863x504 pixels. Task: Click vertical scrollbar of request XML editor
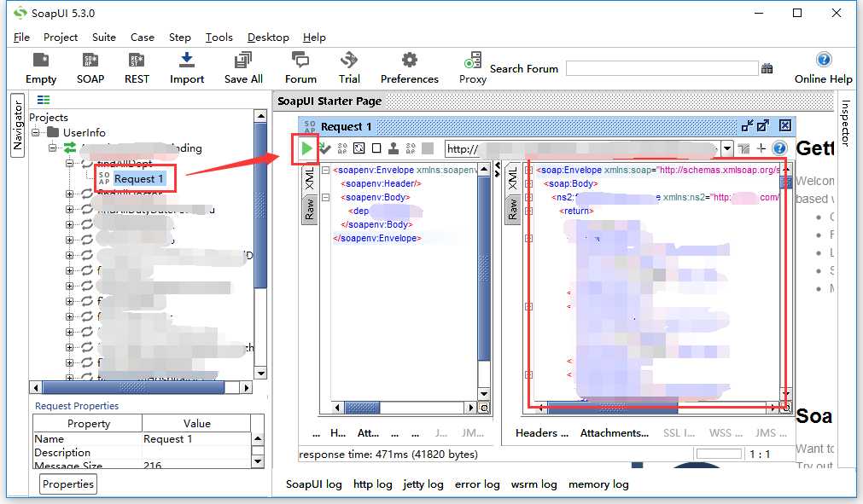[484, 281]
